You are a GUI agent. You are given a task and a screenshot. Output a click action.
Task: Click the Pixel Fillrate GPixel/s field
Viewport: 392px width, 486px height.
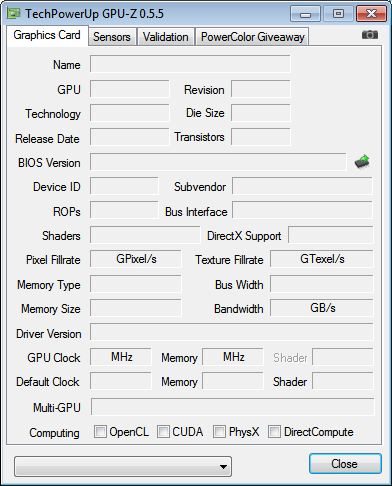pyautogui.click(x=136, y=259)
